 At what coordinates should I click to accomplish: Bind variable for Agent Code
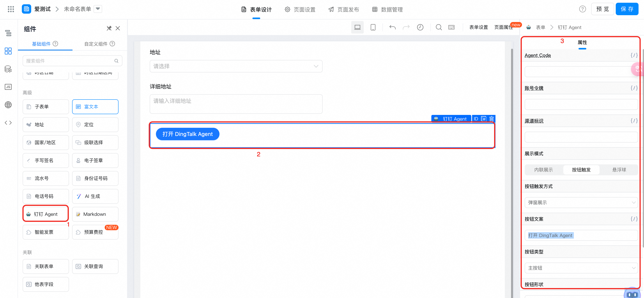pos(634,55)
